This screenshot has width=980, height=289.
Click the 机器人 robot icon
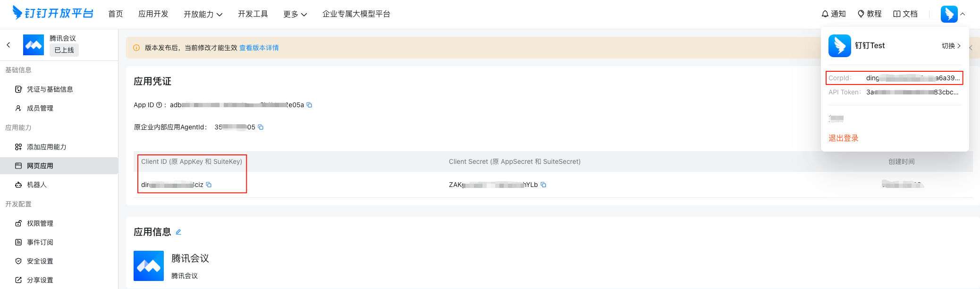[x=18, y=185]
